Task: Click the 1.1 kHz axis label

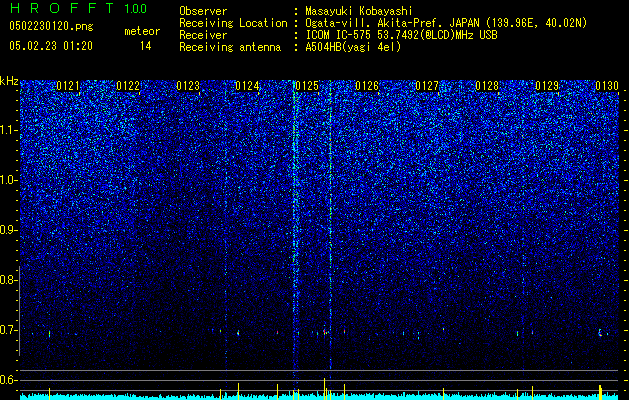Action: tap(7, 130)
